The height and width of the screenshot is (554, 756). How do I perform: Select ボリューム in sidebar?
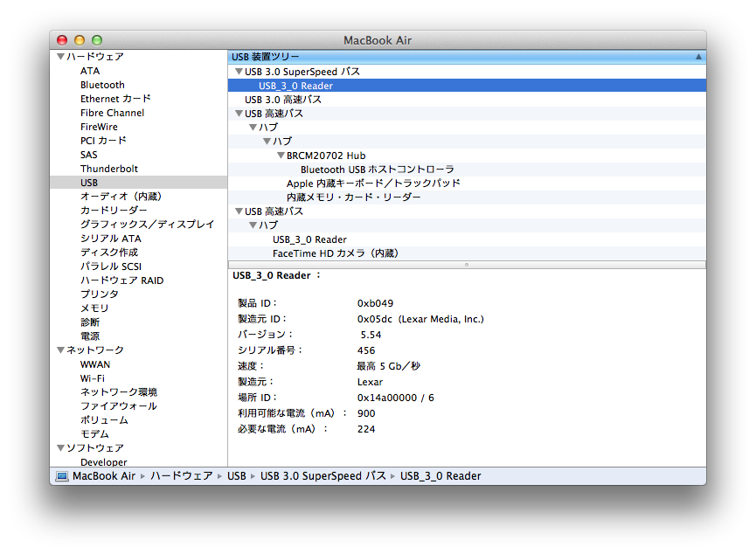[x=104, y=420]
